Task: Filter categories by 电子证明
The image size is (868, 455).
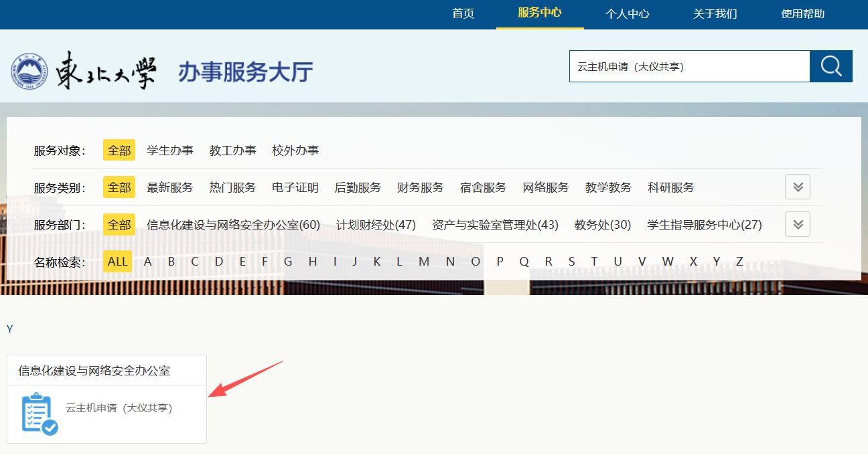Action: pyautogui.click(x=295, y=187)
